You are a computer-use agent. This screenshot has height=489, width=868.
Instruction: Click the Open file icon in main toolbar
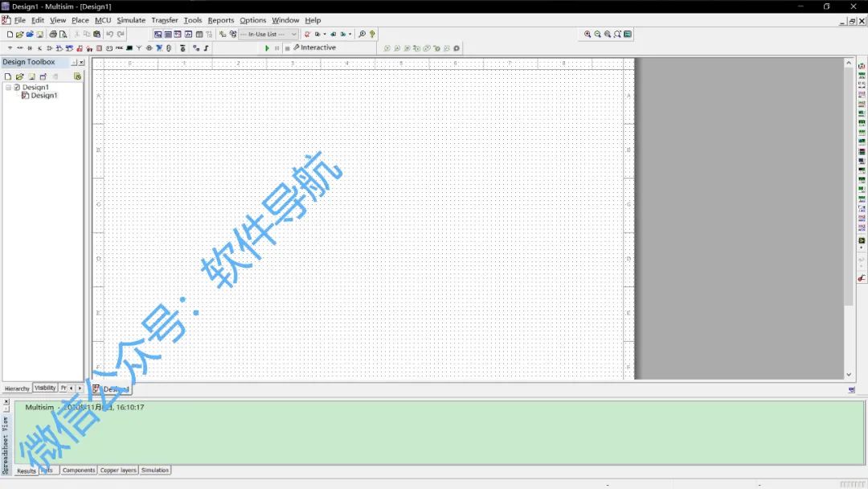pos(19,35)
